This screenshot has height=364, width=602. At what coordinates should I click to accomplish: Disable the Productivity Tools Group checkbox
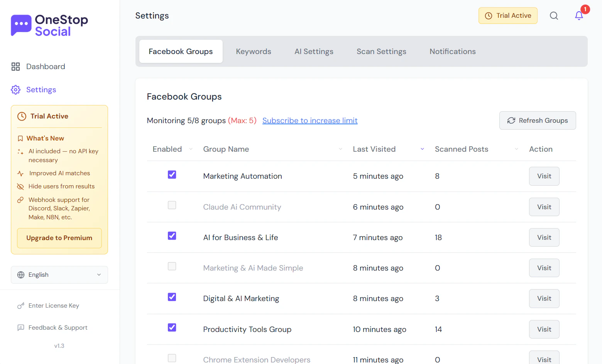tap(172, 328)
